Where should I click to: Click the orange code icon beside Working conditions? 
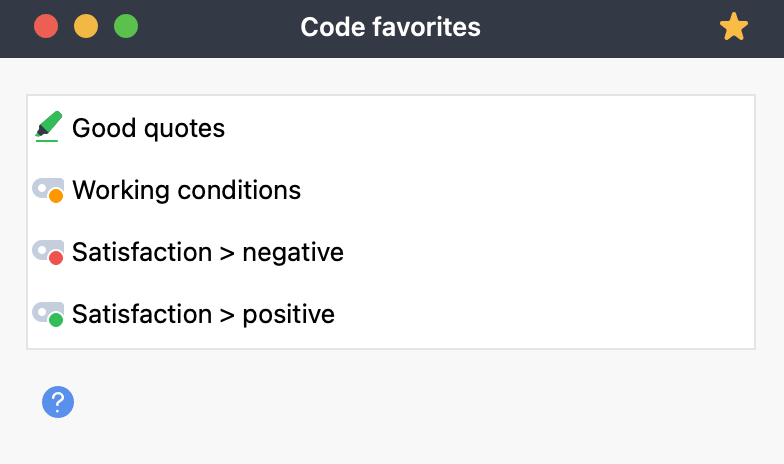[48, 190]
